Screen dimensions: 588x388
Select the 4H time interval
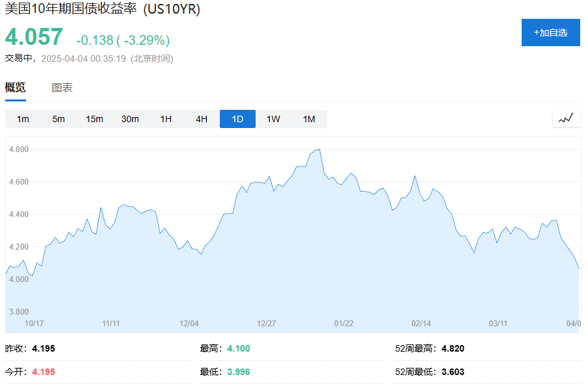coord(200,119)
